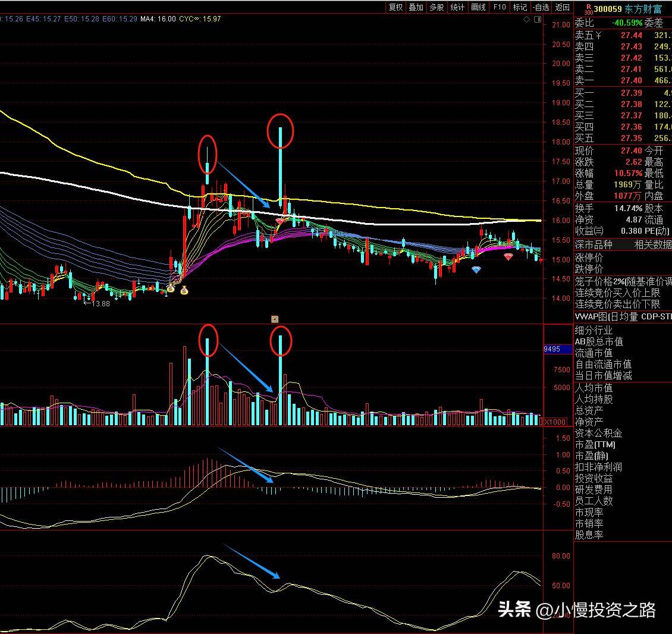The height and width of the screenshot is (634, 672).
Task: Click the 净资 value 4.87
Action: [x=634, y=219]
